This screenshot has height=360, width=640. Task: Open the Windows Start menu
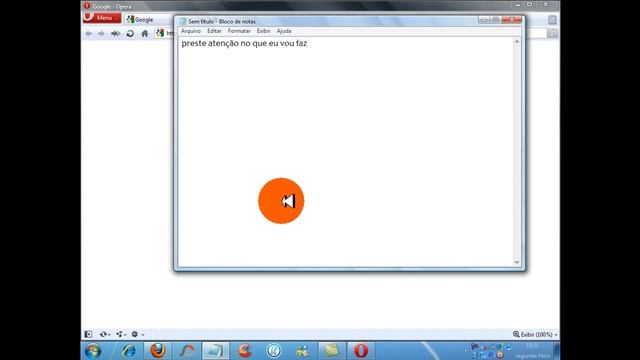pyautogui.click(x=93, y=351)
